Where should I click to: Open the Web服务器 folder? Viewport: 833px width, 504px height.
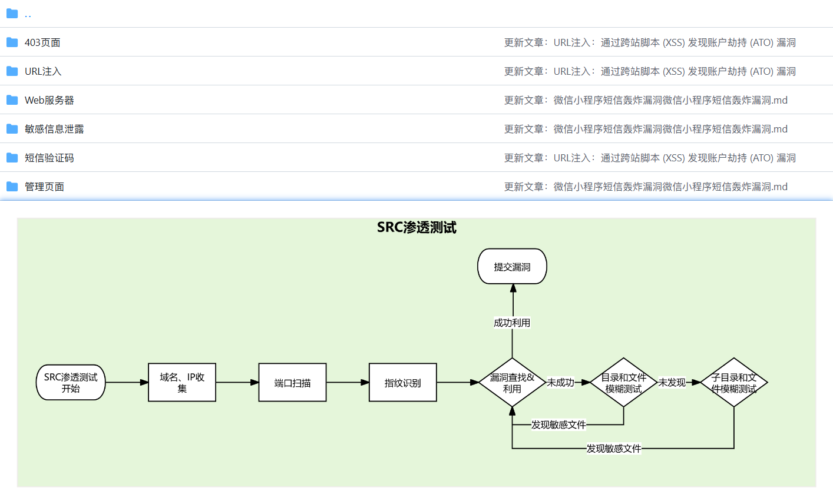[x=49, y=100]
